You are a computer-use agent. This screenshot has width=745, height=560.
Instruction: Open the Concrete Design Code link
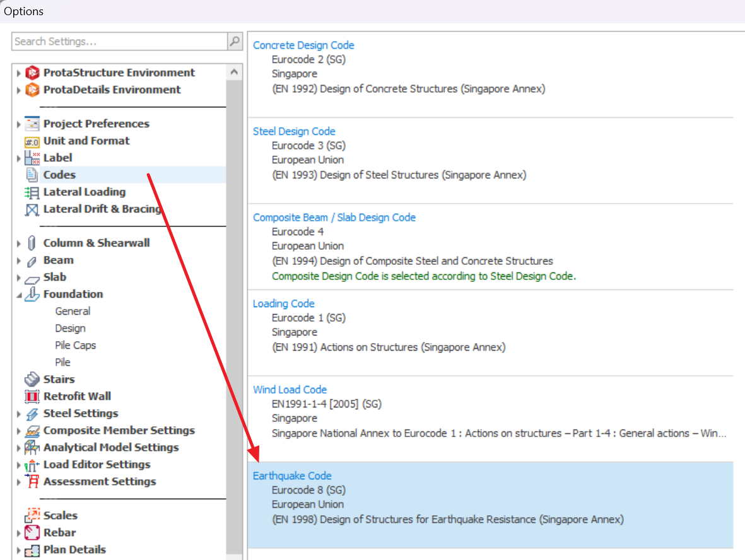(303, 45)
